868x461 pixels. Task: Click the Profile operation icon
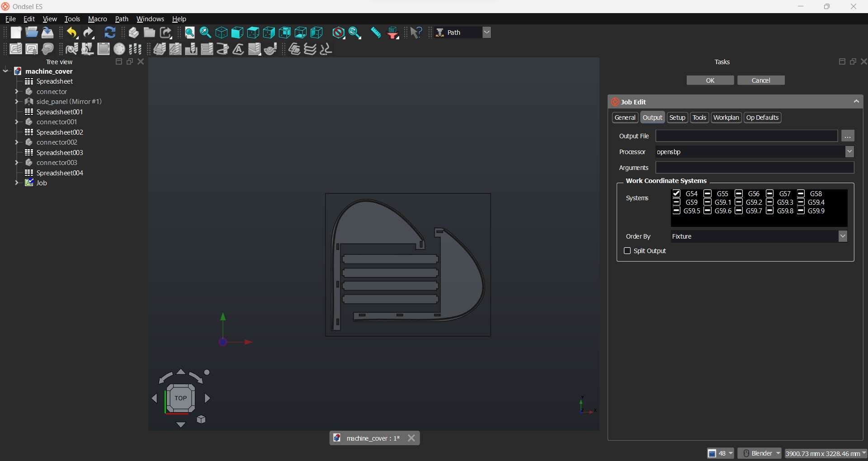pyautogui.click(x=160, y=49)
